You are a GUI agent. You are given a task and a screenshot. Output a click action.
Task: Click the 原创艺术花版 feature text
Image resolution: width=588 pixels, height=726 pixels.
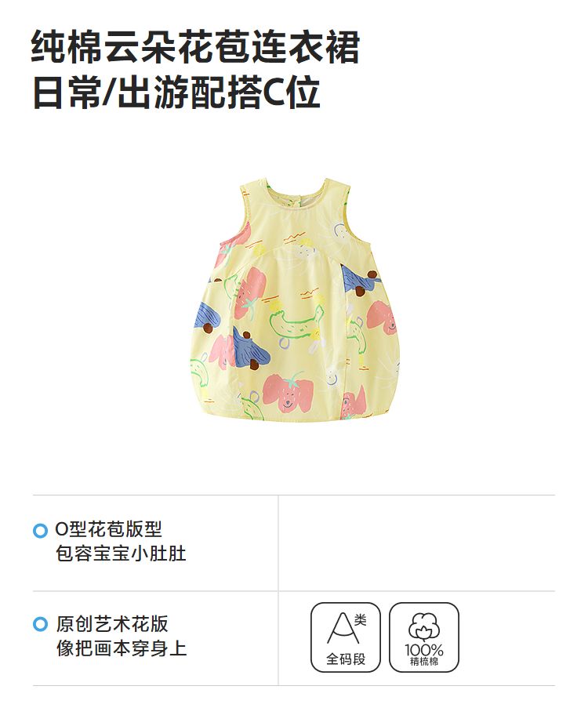(x=112, y=623)
